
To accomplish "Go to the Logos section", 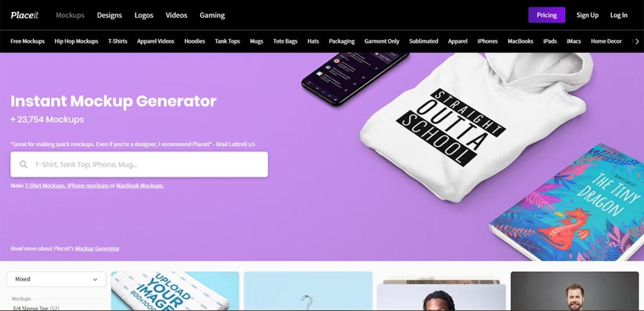I will (144, 15).
